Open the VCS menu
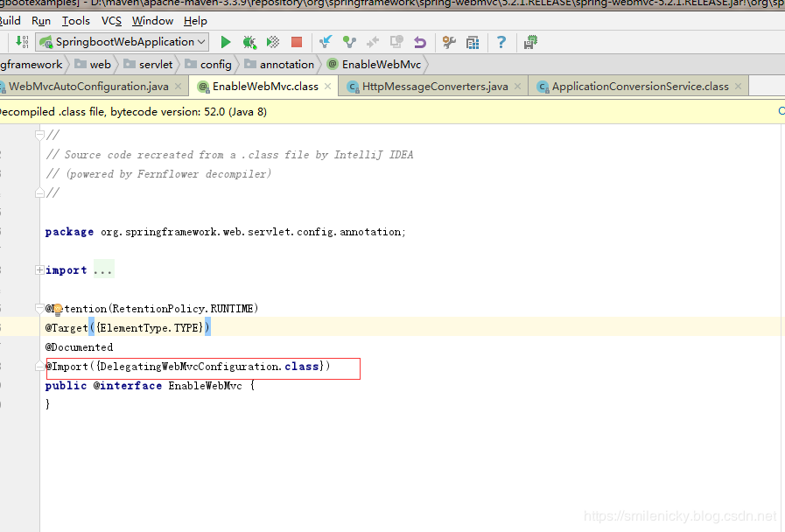 (111, 21)
